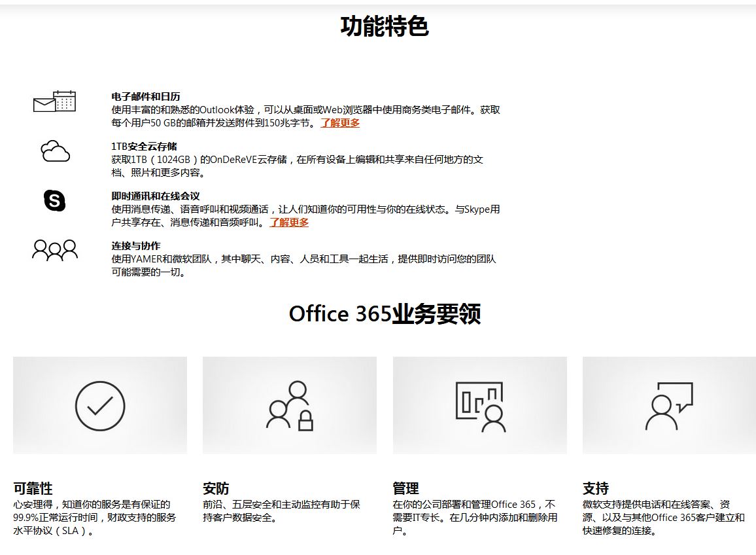Click the 1TB安全云存储 title
This screenshot has height=555, width=756.
tap(144, 146)
